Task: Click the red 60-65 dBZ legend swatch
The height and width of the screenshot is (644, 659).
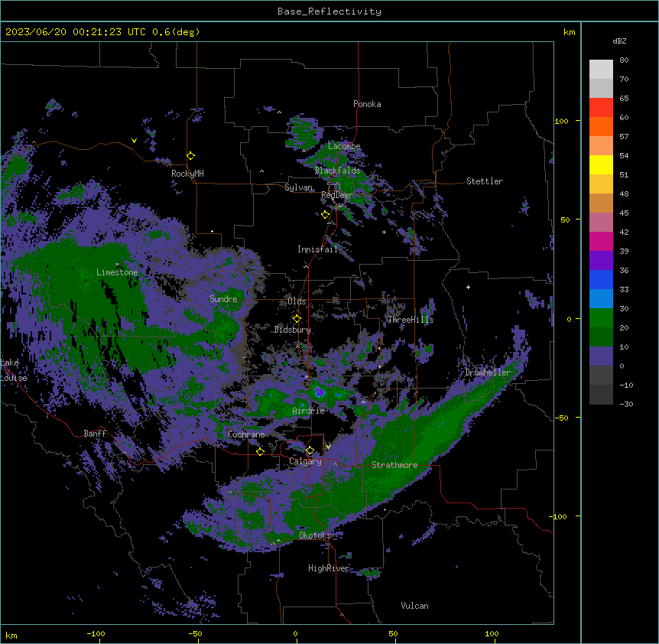Action: pyautogui.click(x=601, y=108)
